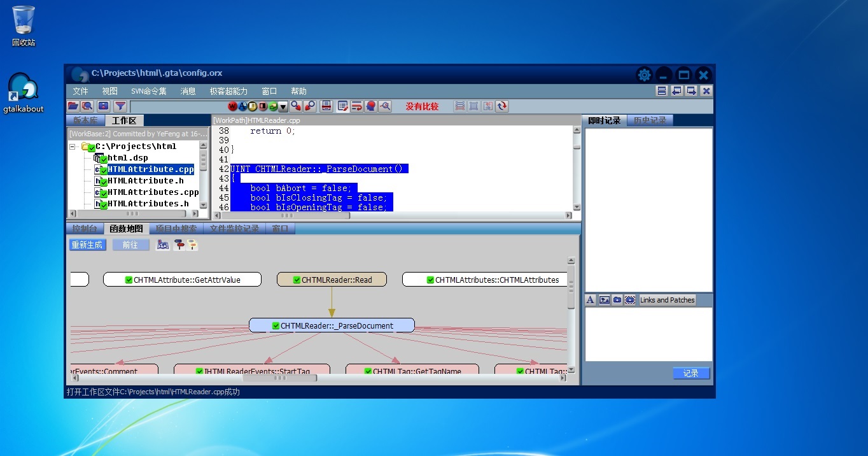Image resolution: width=868 pixels, height=456 pixels.
Task: Click the red refresh arrows toolbar icon
Action: tap(503, 106)
